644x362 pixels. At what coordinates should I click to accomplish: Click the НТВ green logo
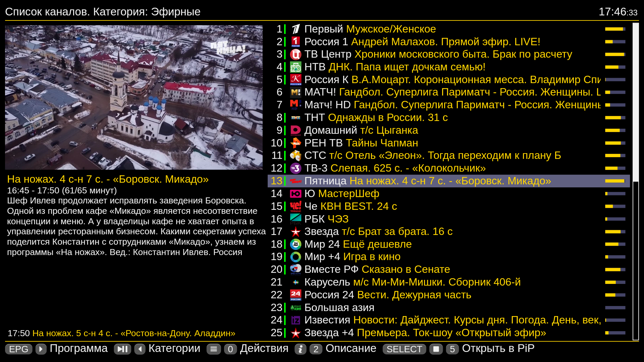[296, 67]
